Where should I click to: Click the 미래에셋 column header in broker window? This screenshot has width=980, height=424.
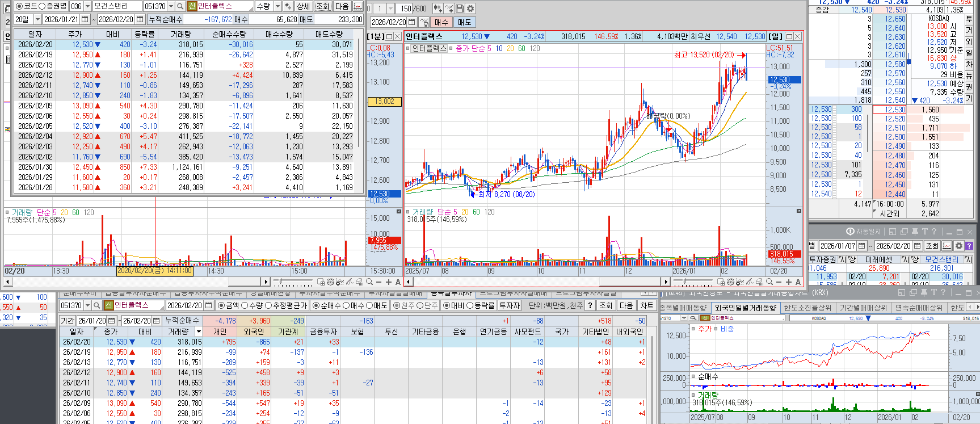click(x=878, y=259)
